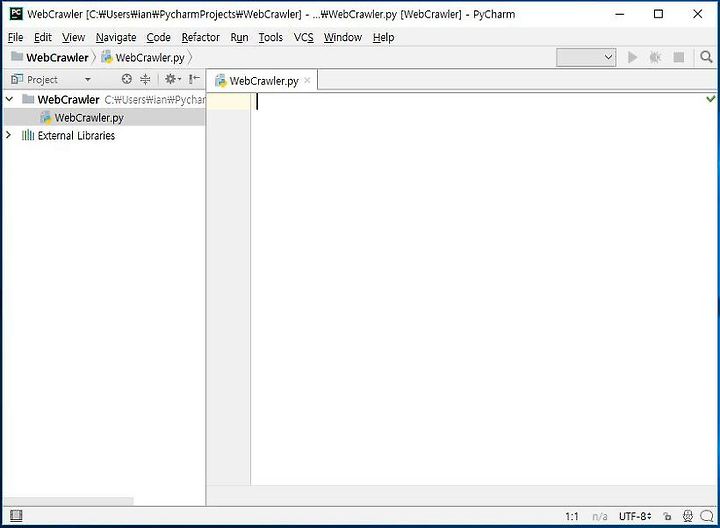Maximize the PyCharm window

pos(658,14)
